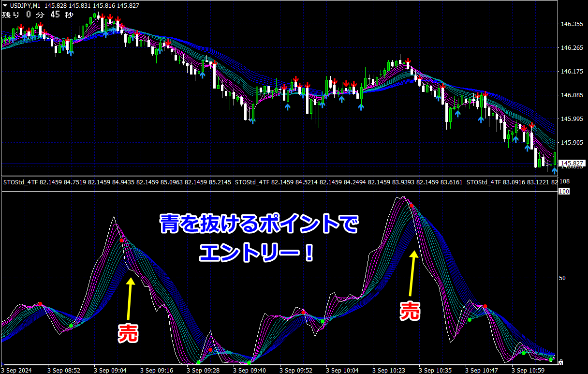Click the padlock icon at chart corner
This screenshot has width=588, height=374.
[x=560, y=361]
